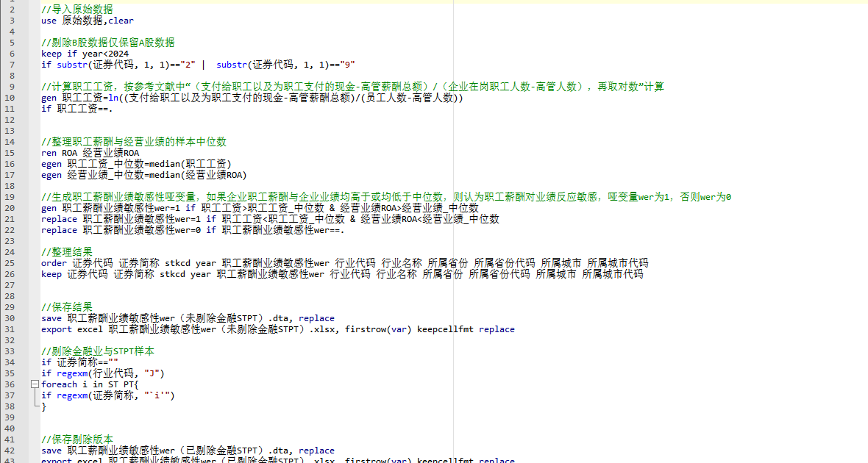
Task: Click line number 30 in the gutter
Action: 10,318
